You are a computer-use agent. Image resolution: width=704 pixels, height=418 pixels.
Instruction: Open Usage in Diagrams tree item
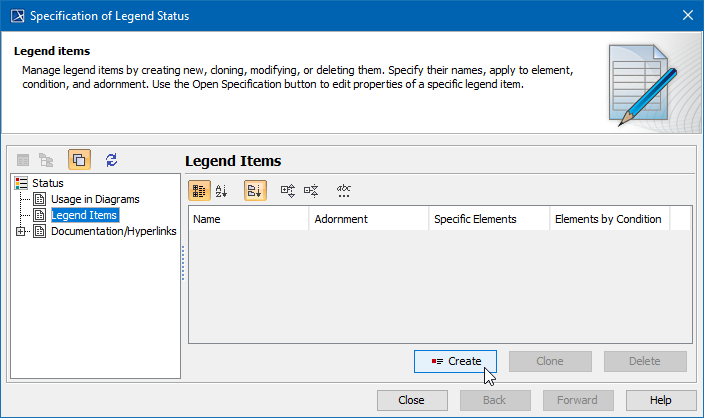click(x=95, y=199)
